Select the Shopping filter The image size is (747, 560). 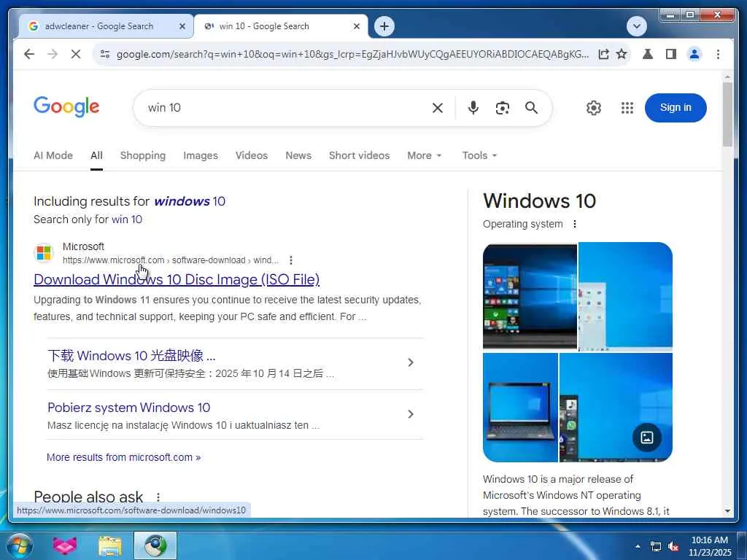(x=142, y=156)
